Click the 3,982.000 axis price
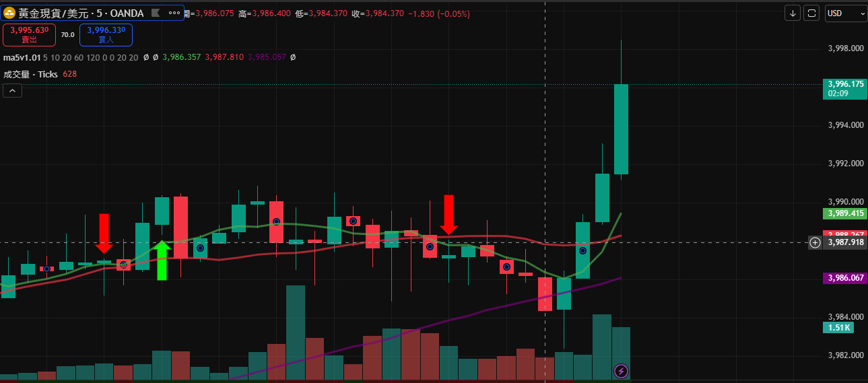868x383 pixels. click(x=846, y=355)
